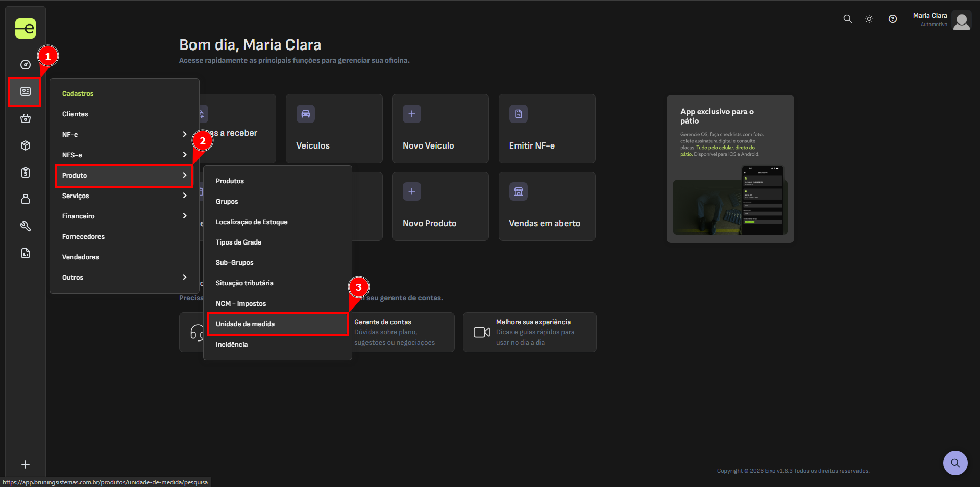Toggle the light/dark theme sun icon

point(869,19)
